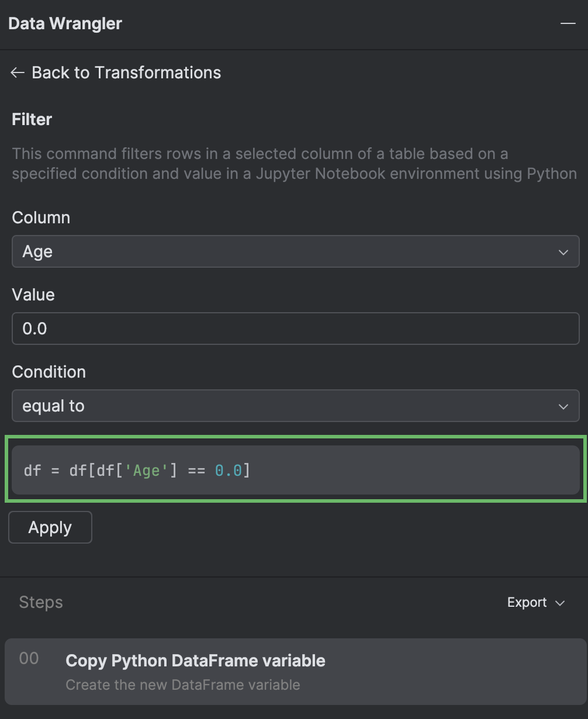This screenshot has width=588, height=719.
Task: Expand the Condition selector chevron arrow
Action: pos(563,406)
